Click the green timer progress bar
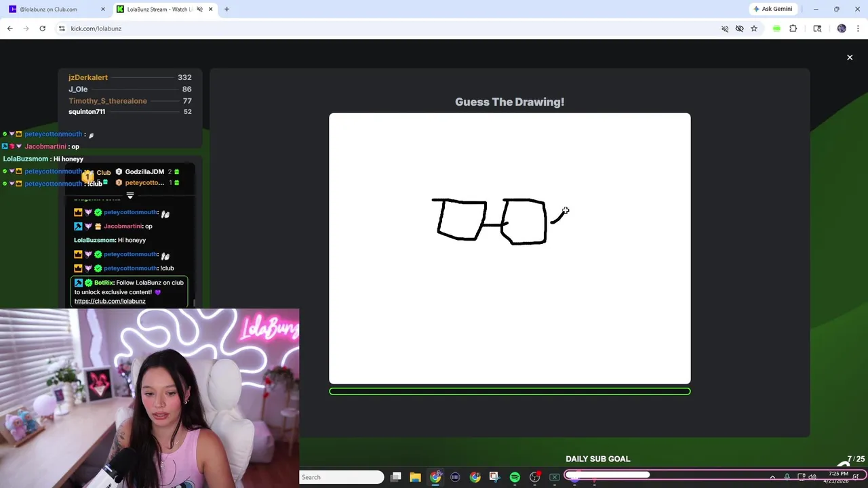Image resolution: width=868 pixels, height=488 pixels. pos(510,391)
